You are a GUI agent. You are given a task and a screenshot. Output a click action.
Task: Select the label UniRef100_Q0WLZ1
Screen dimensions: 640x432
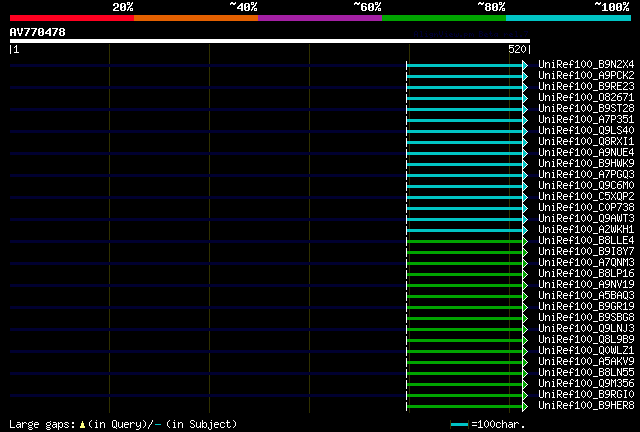click(586, 351)
